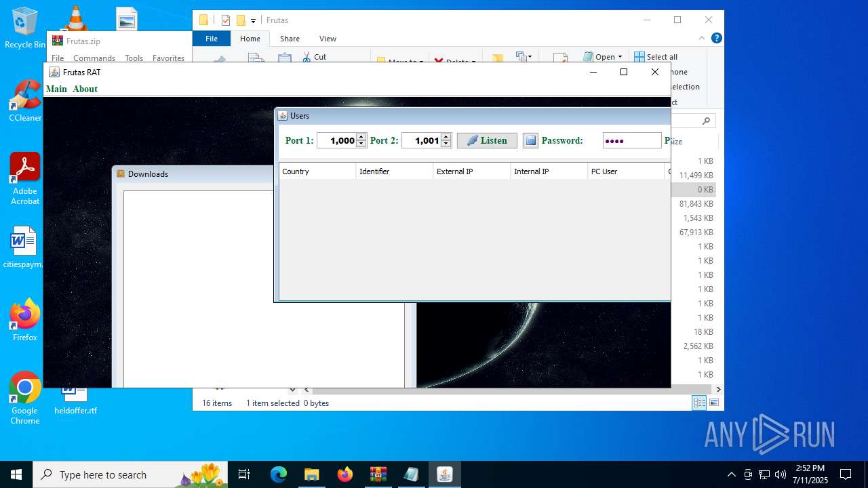Switch to Home tab in Explorer

click(x=250, y=39)
